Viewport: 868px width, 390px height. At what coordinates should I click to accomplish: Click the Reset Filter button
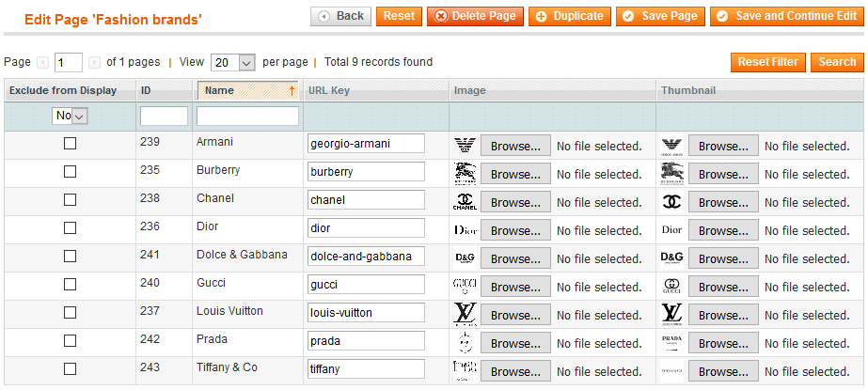767,63
